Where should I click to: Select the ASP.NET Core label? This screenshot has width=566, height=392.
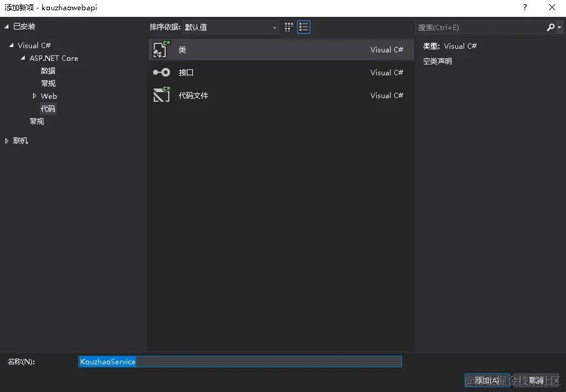click(x=54, y=58)
